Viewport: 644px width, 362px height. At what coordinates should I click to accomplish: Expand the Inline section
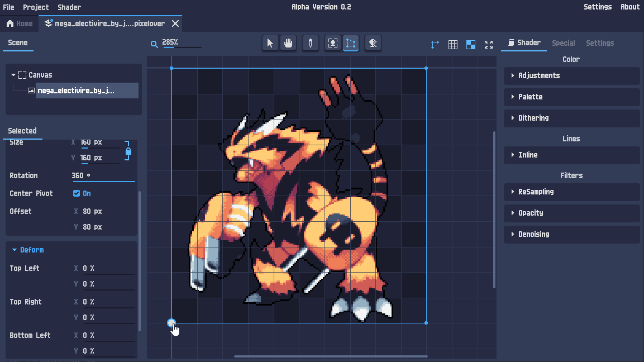click(x=572, y=155)
